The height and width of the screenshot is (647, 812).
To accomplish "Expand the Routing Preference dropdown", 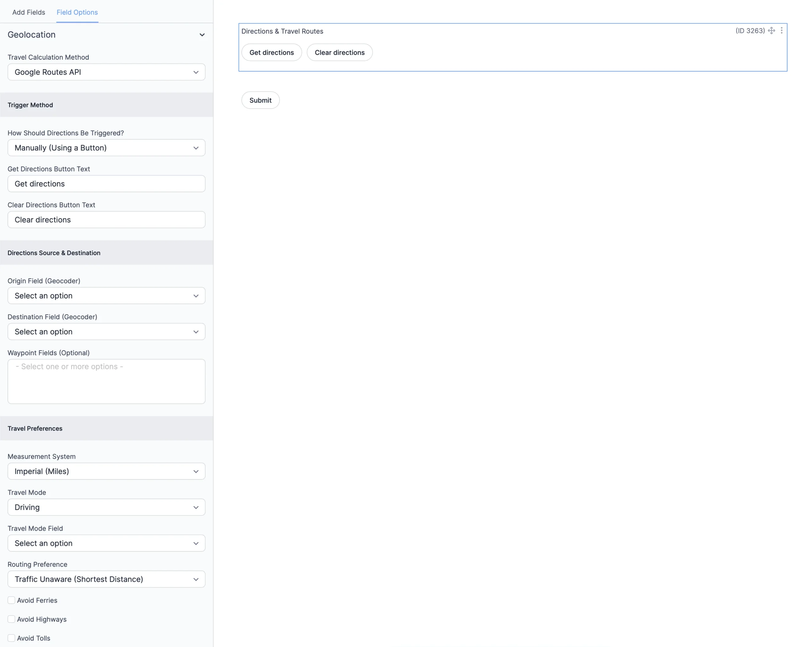I will point(106,579).
